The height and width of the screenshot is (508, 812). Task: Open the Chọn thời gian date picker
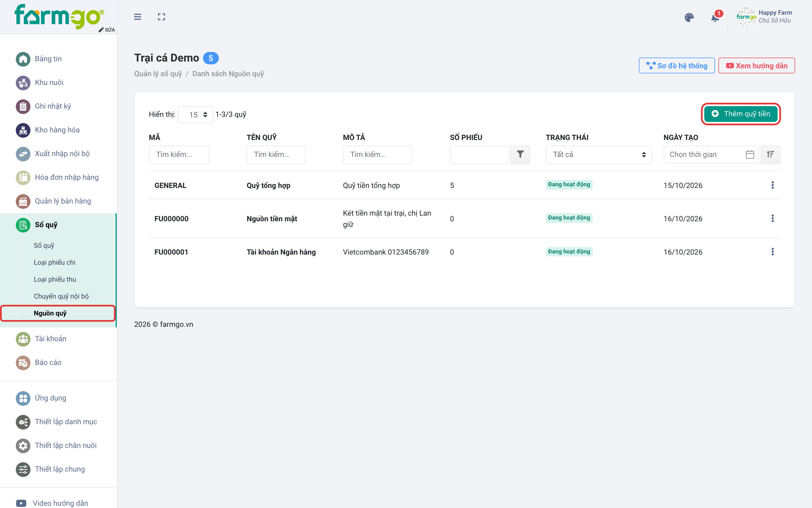coord(711,155)
